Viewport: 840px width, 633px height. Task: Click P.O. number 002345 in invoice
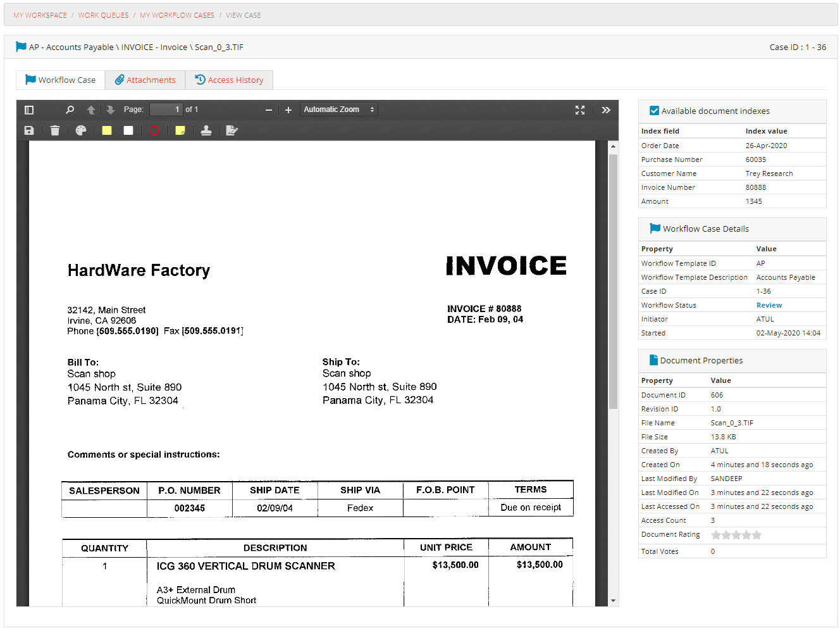pos(190,508)
